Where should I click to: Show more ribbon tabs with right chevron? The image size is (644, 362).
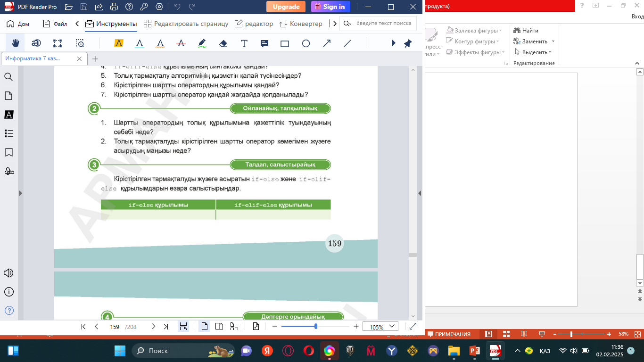335,24
